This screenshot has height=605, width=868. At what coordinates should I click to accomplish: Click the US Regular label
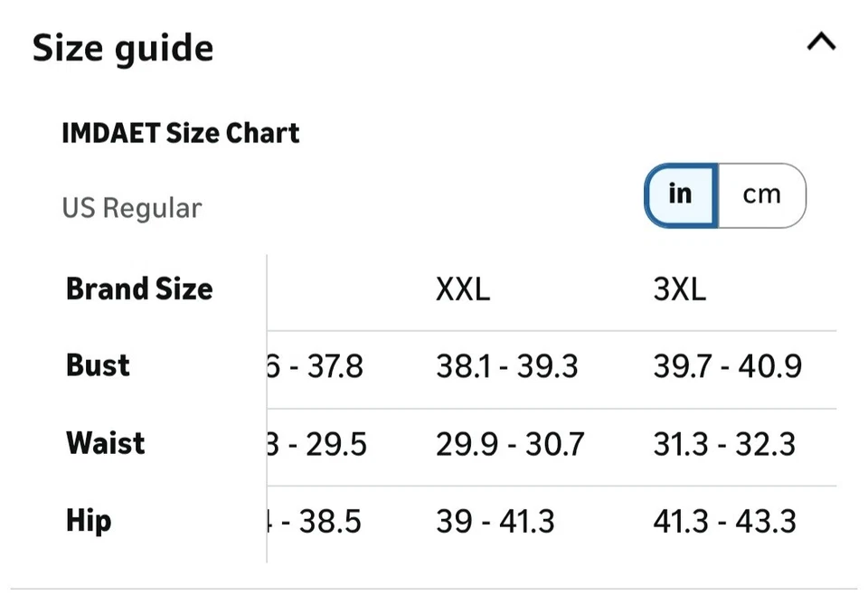pyautogui.click(x=131, y=208)
